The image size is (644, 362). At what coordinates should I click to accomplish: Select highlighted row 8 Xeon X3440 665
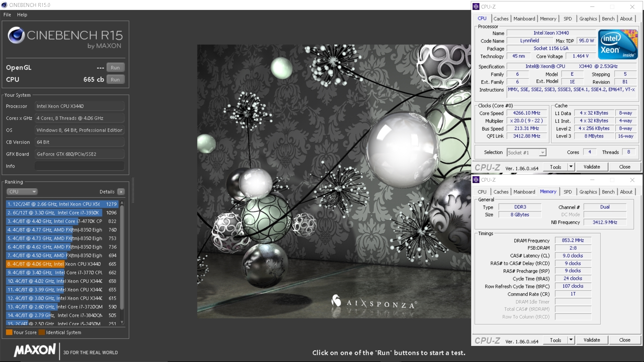(62, 264)
